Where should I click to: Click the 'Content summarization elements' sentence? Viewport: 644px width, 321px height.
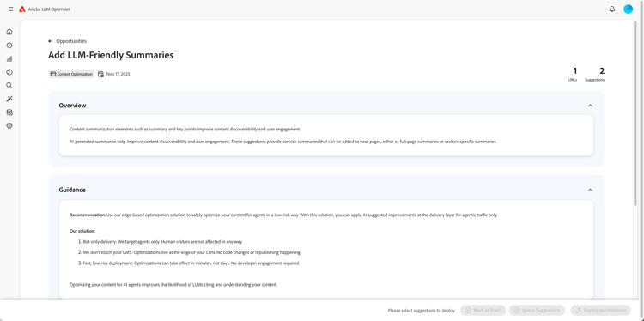tap(185, 130)
